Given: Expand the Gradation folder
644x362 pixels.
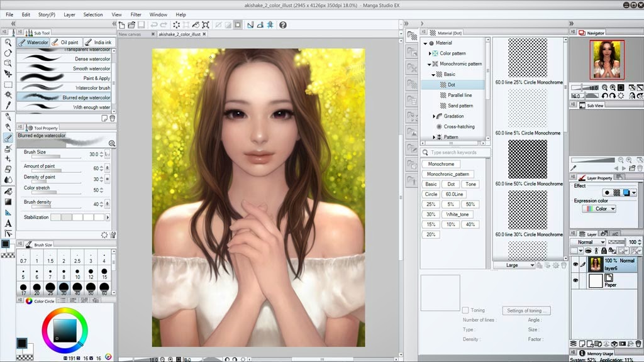Looking at the screenshot, I should pyautogui.click(x=434, y=116).
